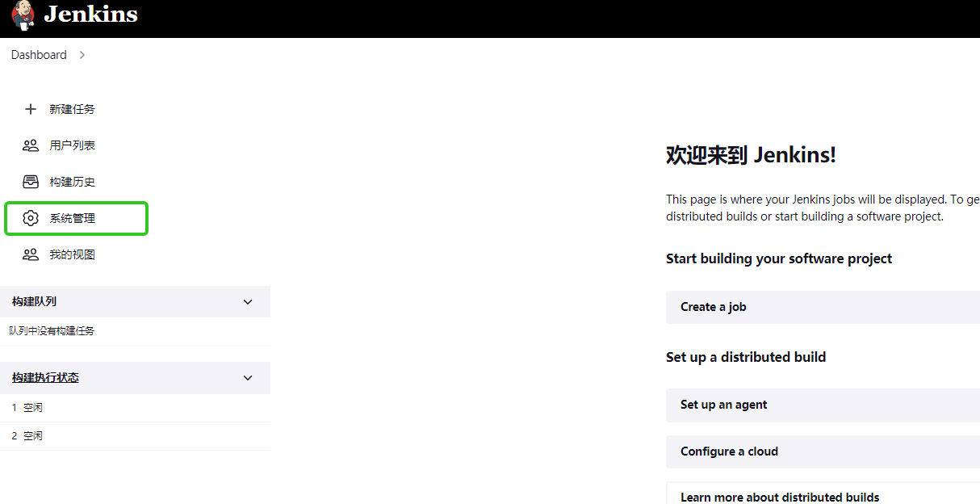This screenshot has height=504, width=980.
Task: Open the 构建执行状态 heading link
Action: tap(45, 377)
